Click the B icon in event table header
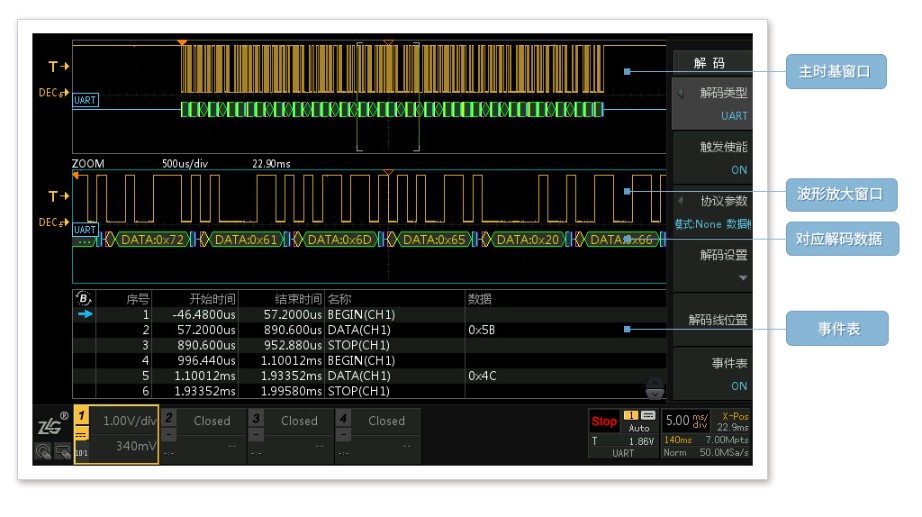 (83, 298)
